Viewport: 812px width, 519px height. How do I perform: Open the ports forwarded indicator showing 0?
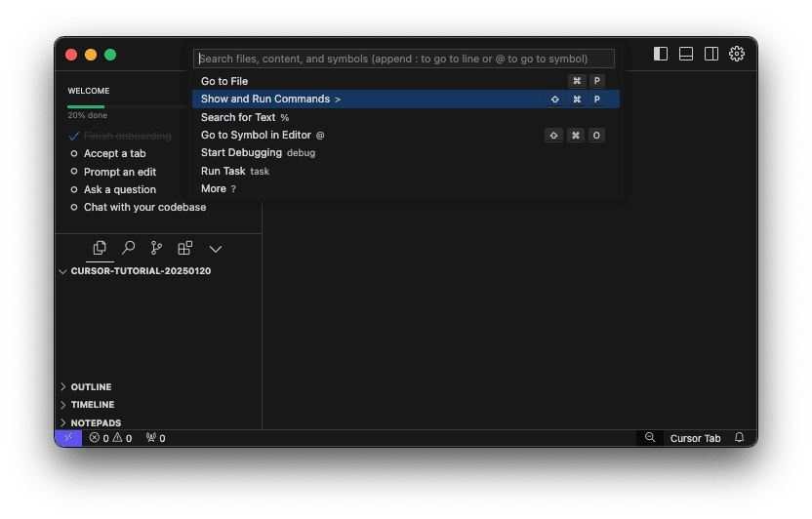pos(156,438)
